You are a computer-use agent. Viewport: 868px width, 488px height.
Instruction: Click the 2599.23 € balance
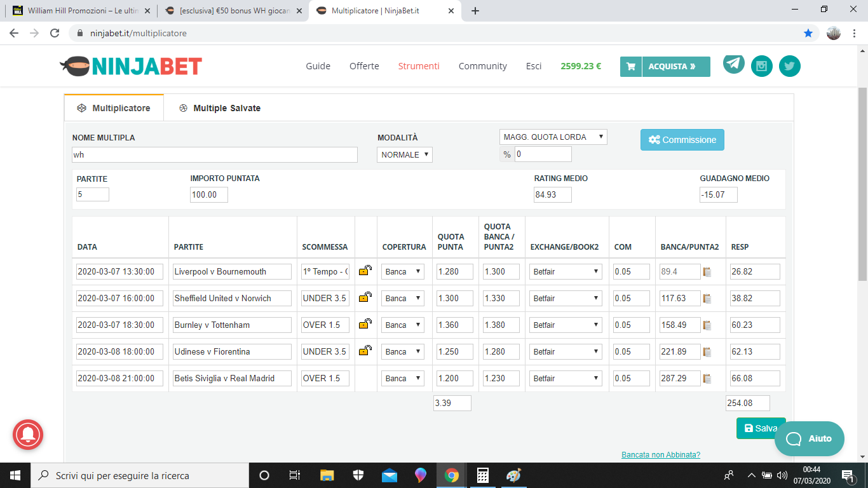coord(581,66)
